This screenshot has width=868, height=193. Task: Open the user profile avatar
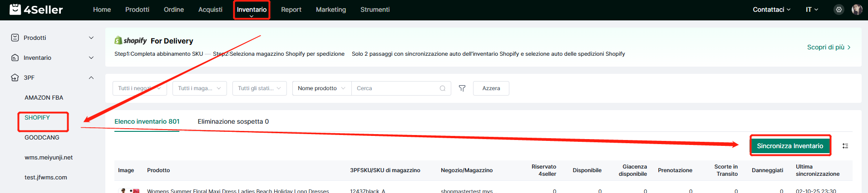(857, 10)
